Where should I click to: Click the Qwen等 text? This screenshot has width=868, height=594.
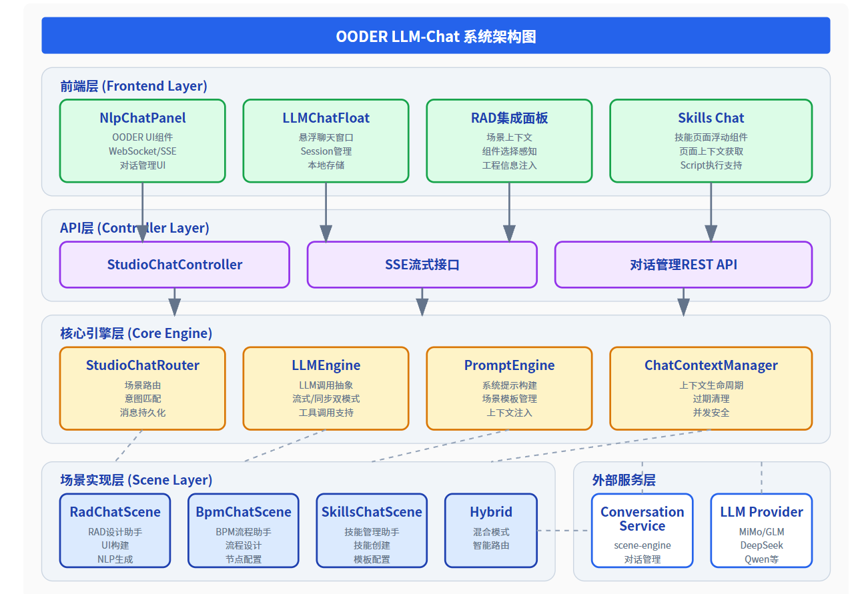coord(762,559)
